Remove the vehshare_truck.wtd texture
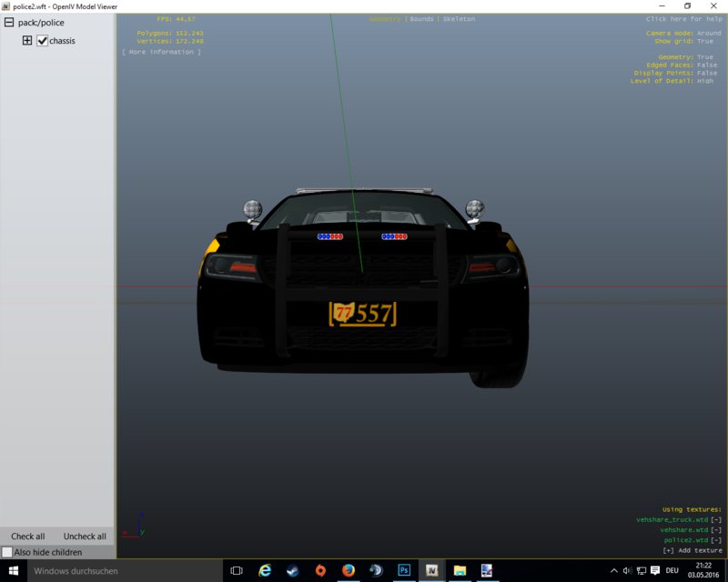The image size is (728, 582). (x=716, y=520)
